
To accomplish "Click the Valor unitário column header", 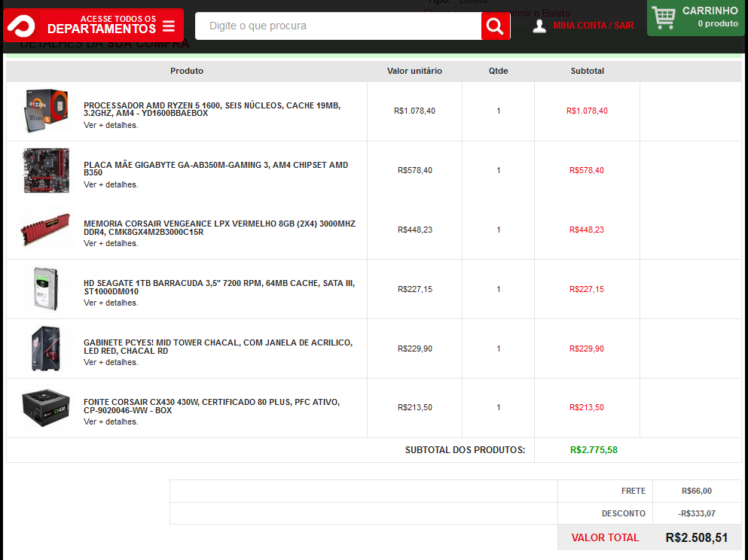I will point(414,71).
